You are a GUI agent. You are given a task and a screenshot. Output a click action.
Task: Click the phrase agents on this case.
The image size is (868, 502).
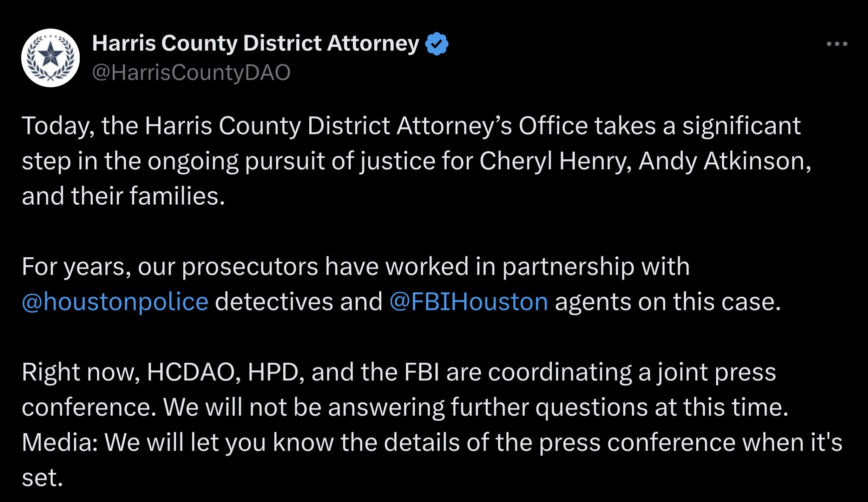(x=668, y=302)
